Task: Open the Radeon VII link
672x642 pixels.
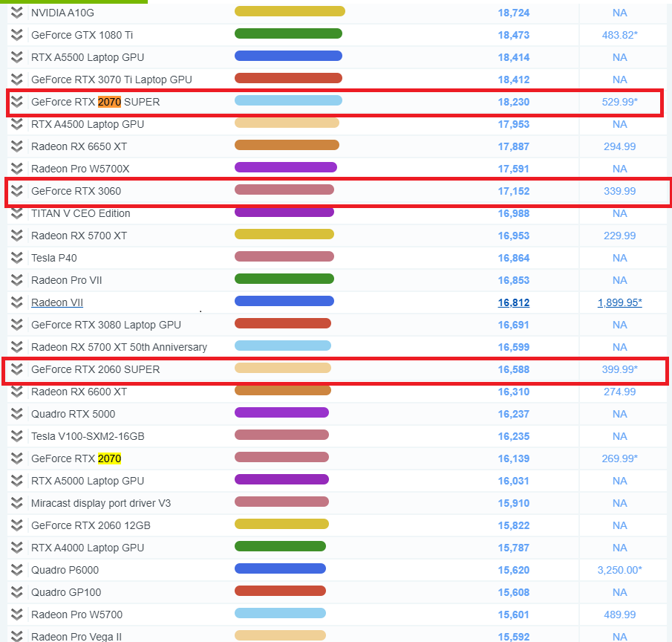Action: (57, 302)
